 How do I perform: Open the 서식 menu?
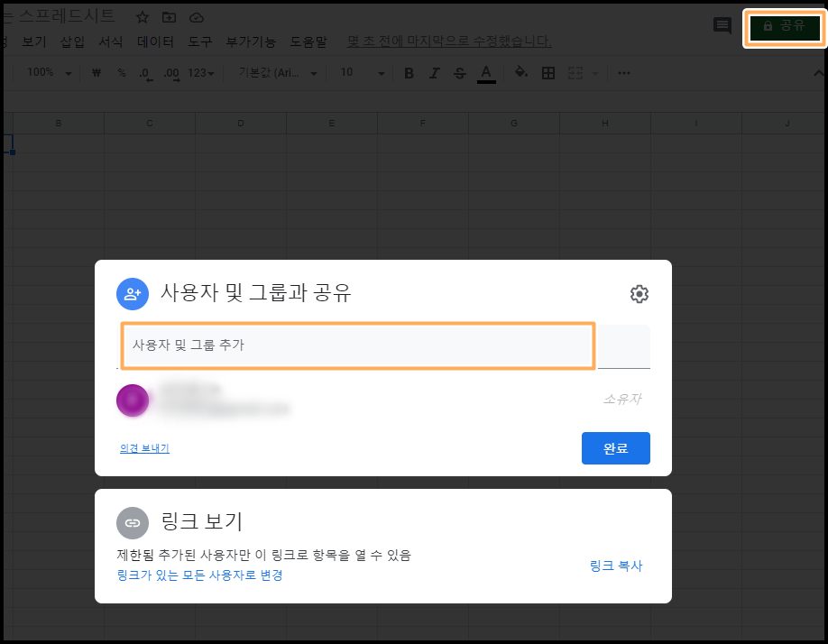coord(110,41)
